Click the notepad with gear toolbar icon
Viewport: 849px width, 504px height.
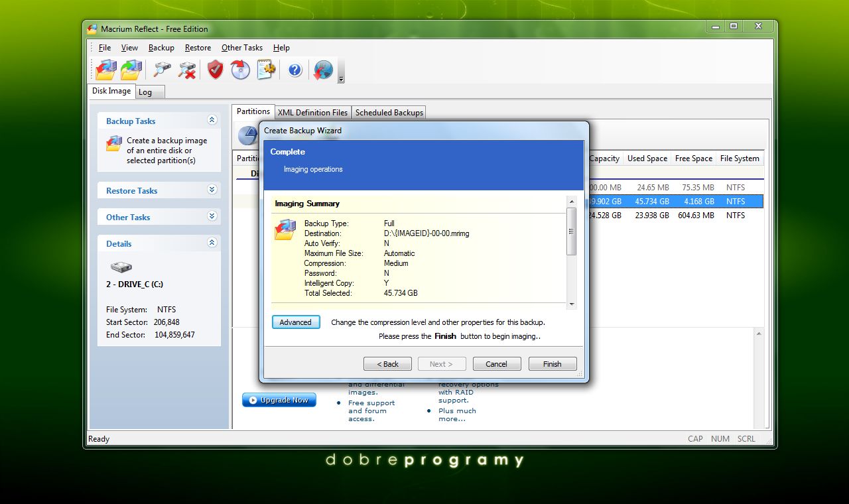point(266,70)
